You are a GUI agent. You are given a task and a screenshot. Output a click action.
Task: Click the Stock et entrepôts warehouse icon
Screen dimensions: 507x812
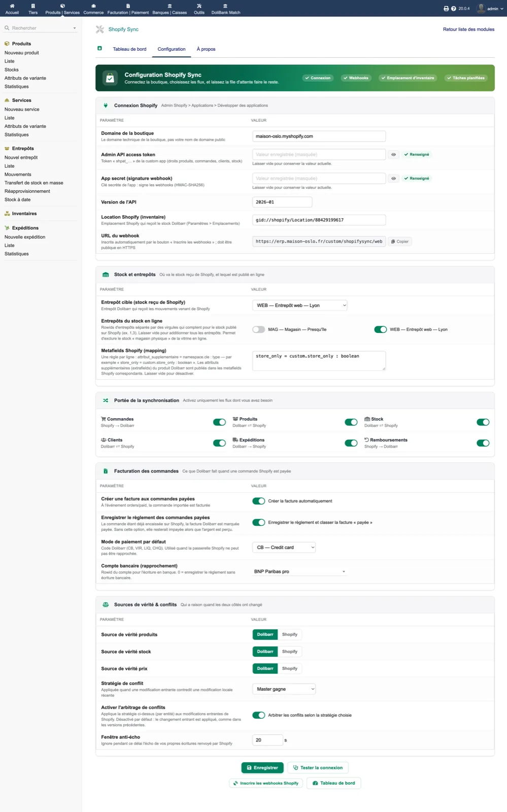pos(106,275)
